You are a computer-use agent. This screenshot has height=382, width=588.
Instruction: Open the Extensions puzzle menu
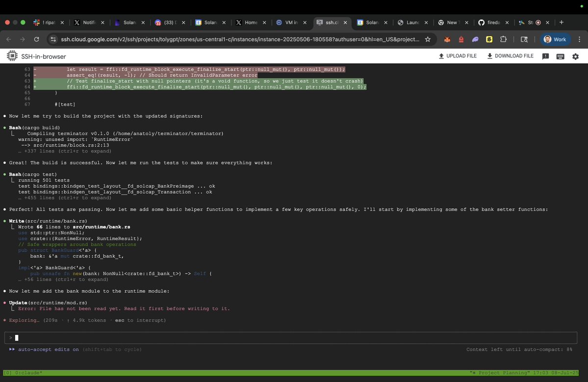(503, 39)
